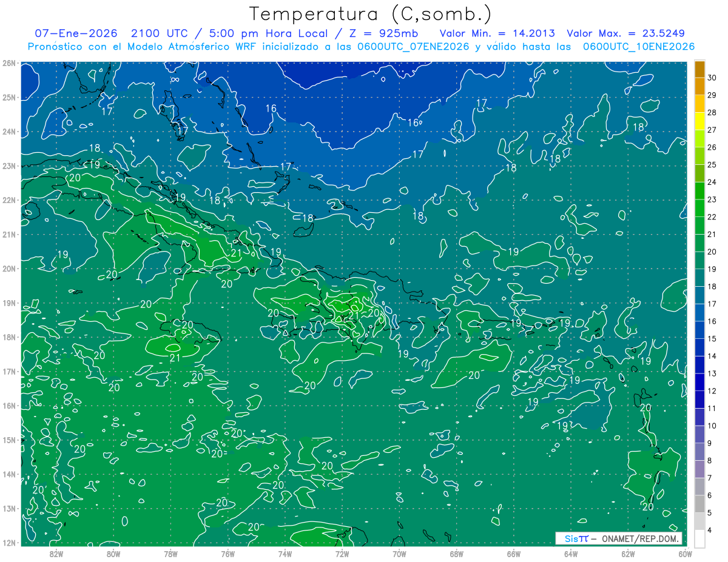This screenshot has width=728, height=562.
Task: Click the latitude axis label 14N
Action: click(x=8, y=474)
